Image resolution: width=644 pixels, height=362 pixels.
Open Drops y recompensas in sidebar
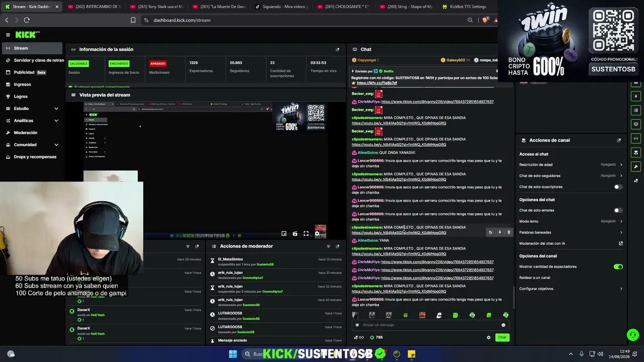point(33,157)
